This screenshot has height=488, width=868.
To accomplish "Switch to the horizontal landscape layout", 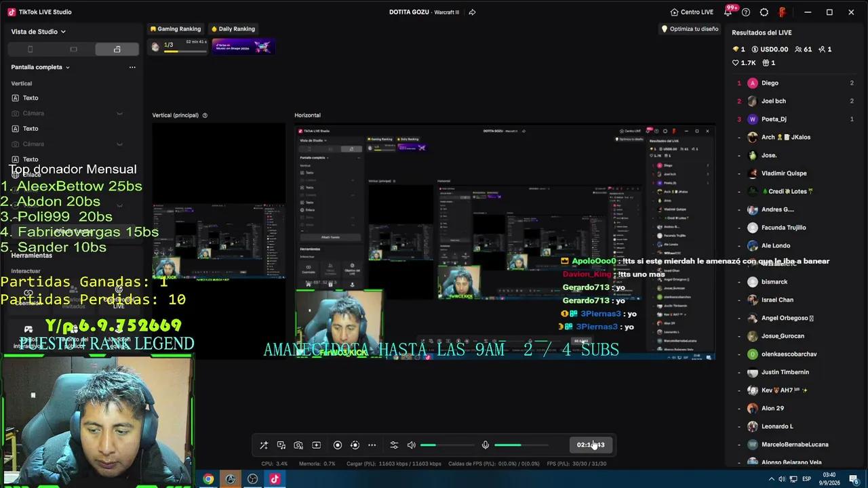I will (x=73, y=49).
